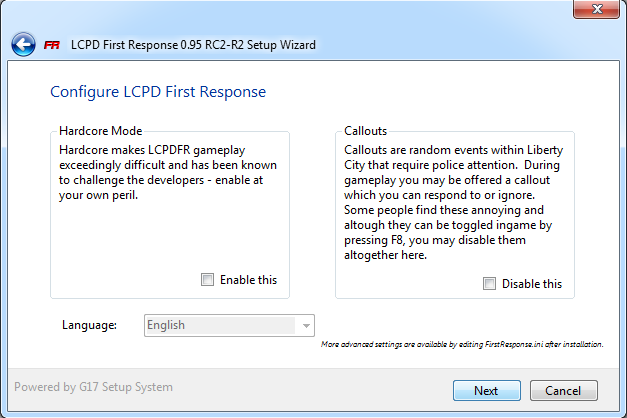
Task: Select the Callouts group title
Action: (x=365, y=131)
